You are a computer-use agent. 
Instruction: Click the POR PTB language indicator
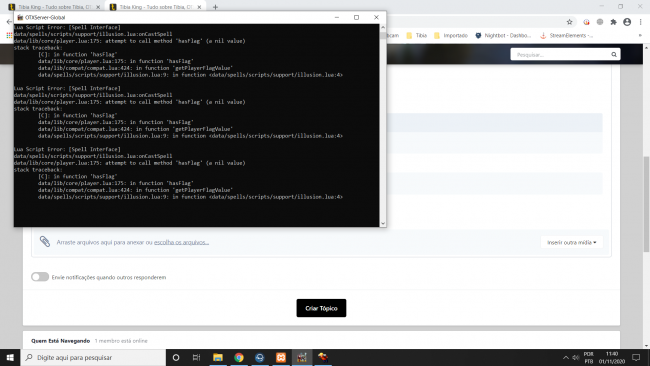coord(589,357)
